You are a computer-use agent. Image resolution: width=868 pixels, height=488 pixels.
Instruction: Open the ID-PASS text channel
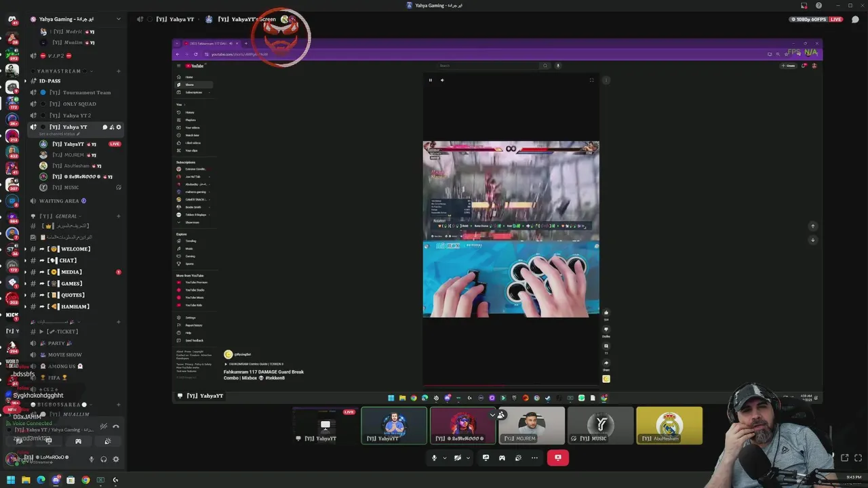75,81
